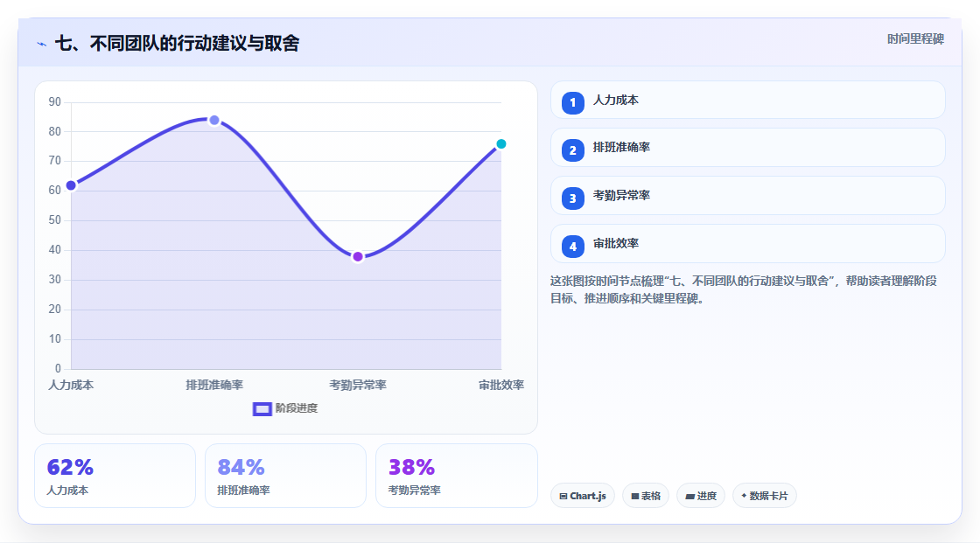Click the 数据卡片 tag chip
Image resolution: width=980 pixels, height=543 pixels.
tap(765, 496)
